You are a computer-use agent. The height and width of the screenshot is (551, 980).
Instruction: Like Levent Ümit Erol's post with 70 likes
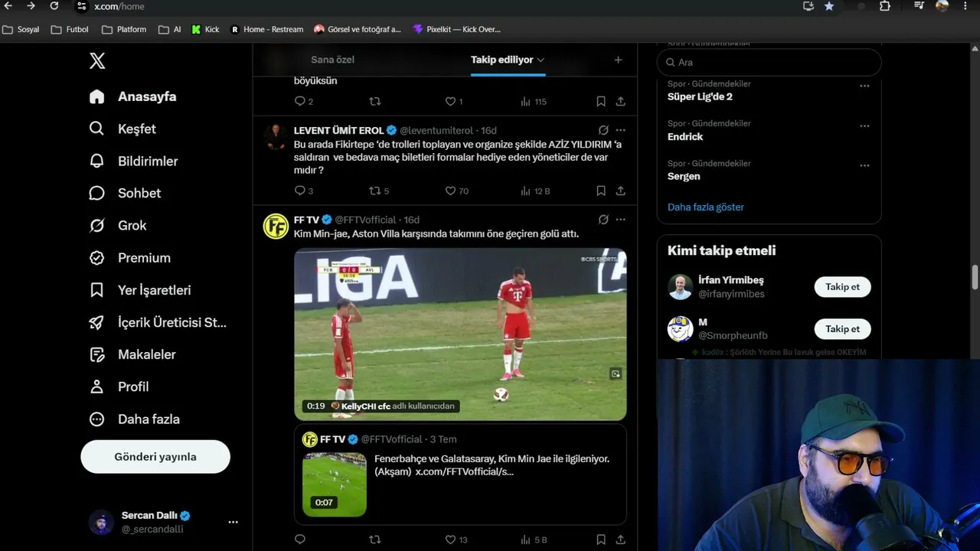pos(457,191)
